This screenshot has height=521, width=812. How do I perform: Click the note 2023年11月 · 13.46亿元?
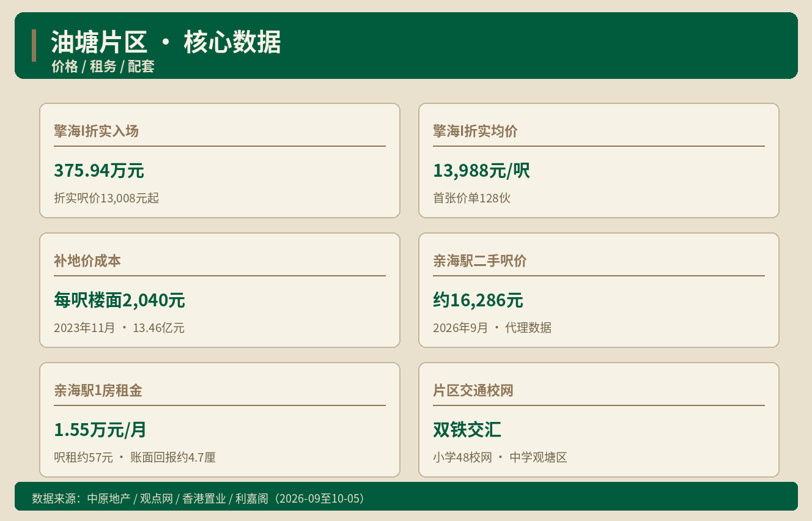(x=119, y=328)
